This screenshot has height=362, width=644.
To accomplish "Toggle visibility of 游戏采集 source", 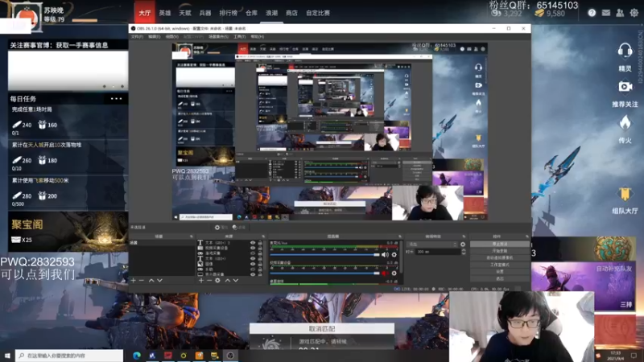I will pos(253,253).
